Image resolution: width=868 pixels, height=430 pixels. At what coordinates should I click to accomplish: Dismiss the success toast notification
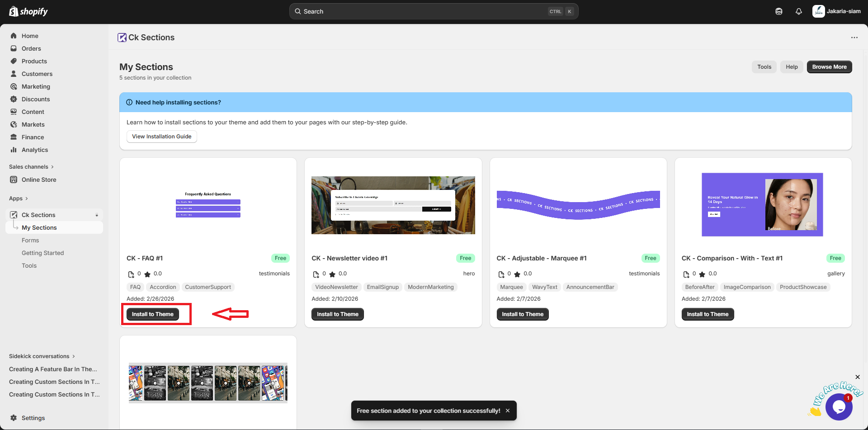[508, 411]
